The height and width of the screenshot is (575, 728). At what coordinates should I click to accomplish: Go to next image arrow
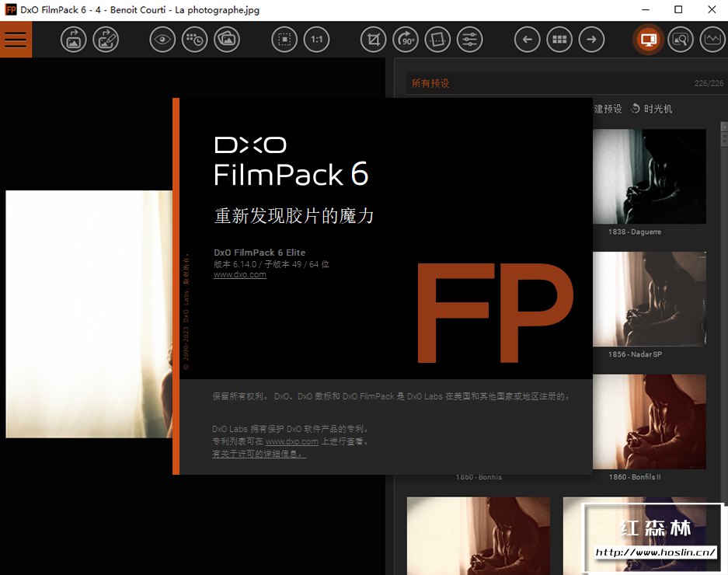click(591, 40)
